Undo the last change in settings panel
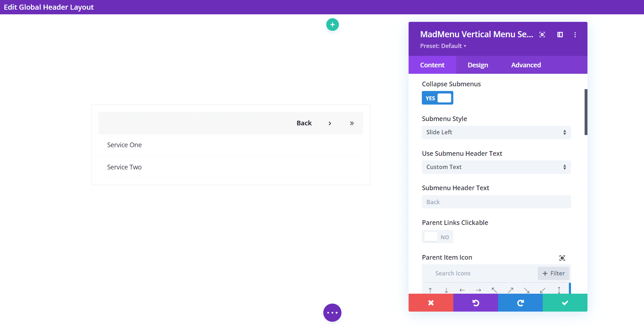Screen dimensions: 644x332 pos(475,303)
